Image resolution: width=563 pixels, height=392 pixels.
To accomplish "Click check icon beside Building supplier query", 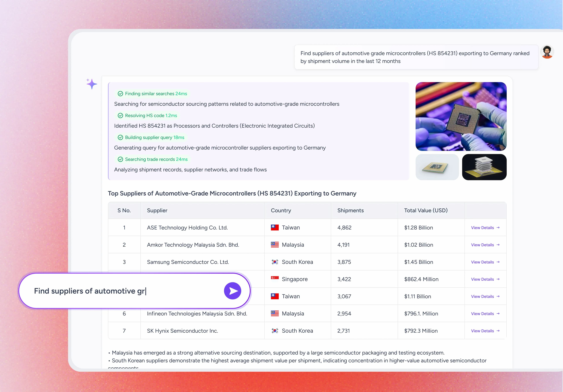I will click(x=120, y=137).
